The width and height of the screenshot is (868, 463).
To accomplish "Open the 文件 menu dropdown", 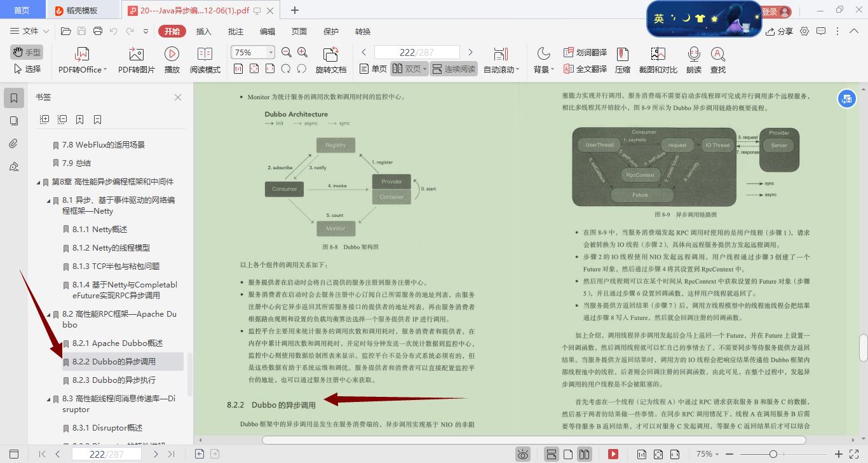I will pos(30,31).
